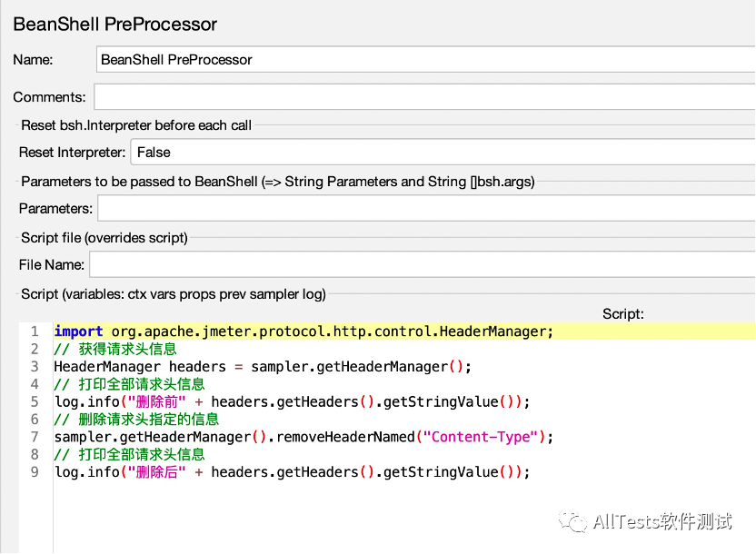Click the Parameters input field
The height and width of the screenshot is (554, 756).
[427, 208]
